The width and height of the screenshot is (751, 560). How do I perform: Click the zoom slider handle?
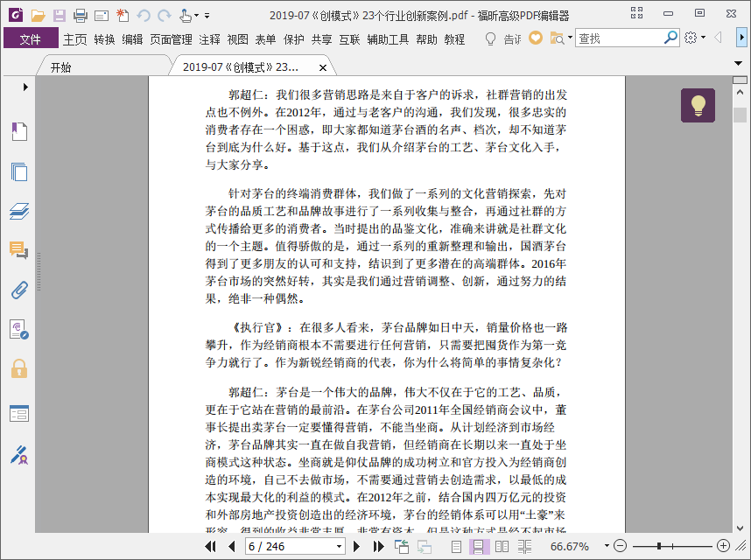click(x=659, y=546)
